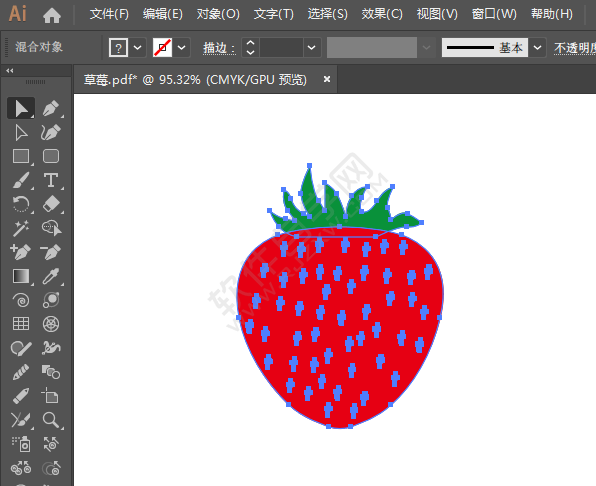This screenshot has width=596, height=486.
Task: Select the Type tool
Action: coord(51,180)
